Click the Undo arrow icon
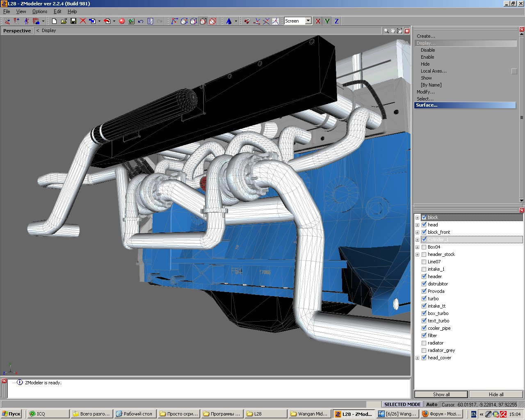The width and height of the screenshot is (525, 420). [141, 21]
